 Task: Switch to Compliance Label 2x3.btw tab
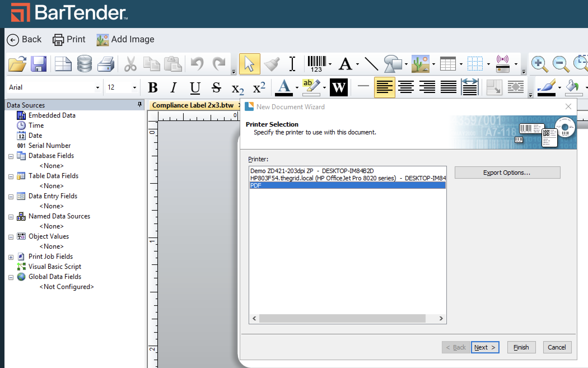193,105
